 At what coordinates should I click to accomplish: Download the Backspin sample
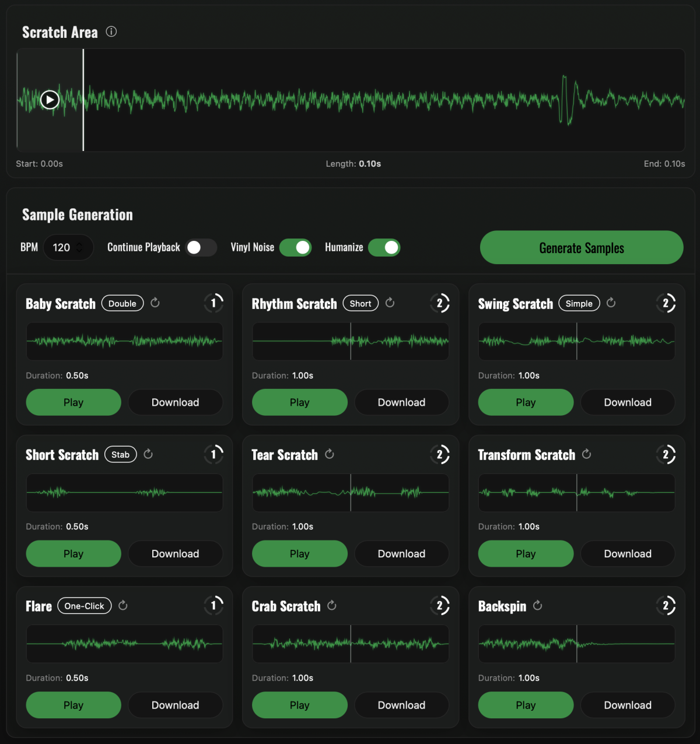pos(628,705)
